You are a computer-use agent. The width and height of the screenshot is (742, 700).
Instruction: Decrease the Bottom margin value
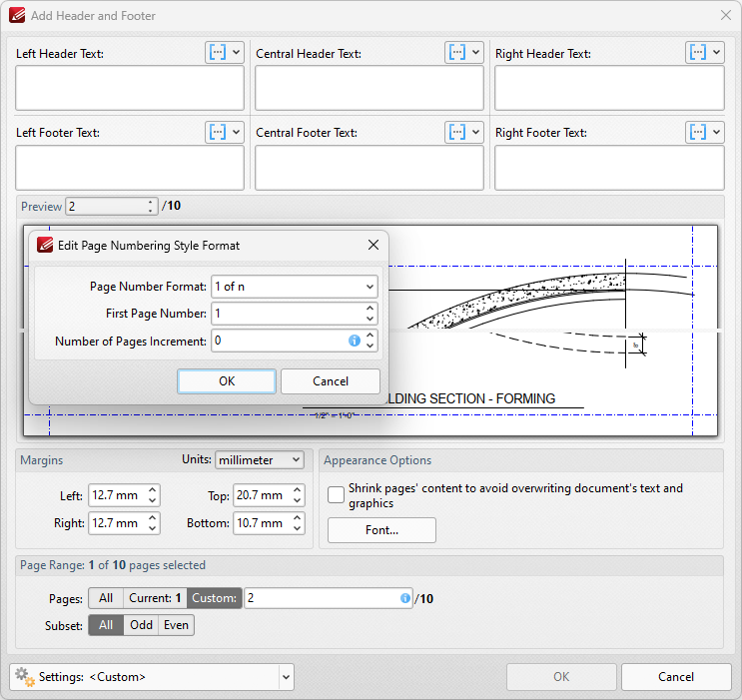298,528
